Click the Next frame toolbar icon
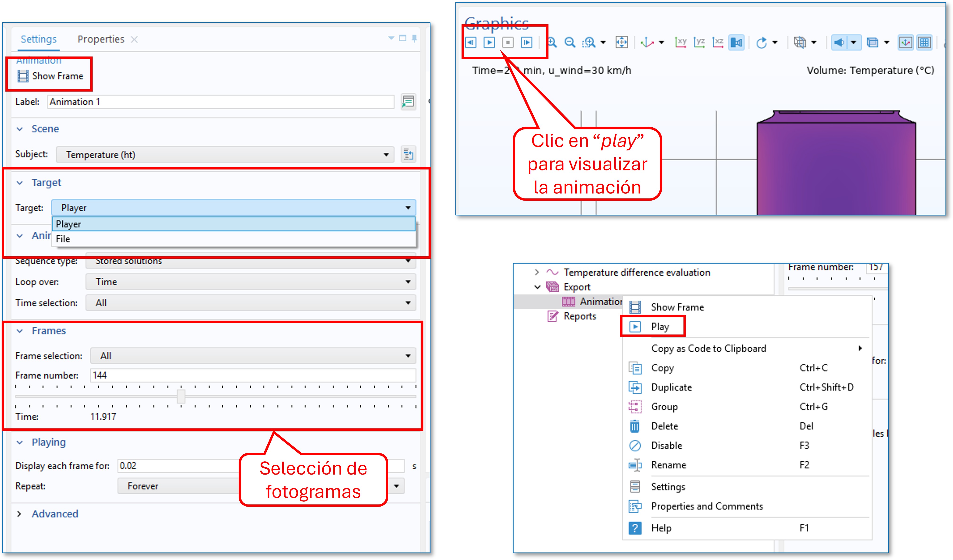This screenshot has height=560, width=953. pyautogui.click(x=526, y=42)
